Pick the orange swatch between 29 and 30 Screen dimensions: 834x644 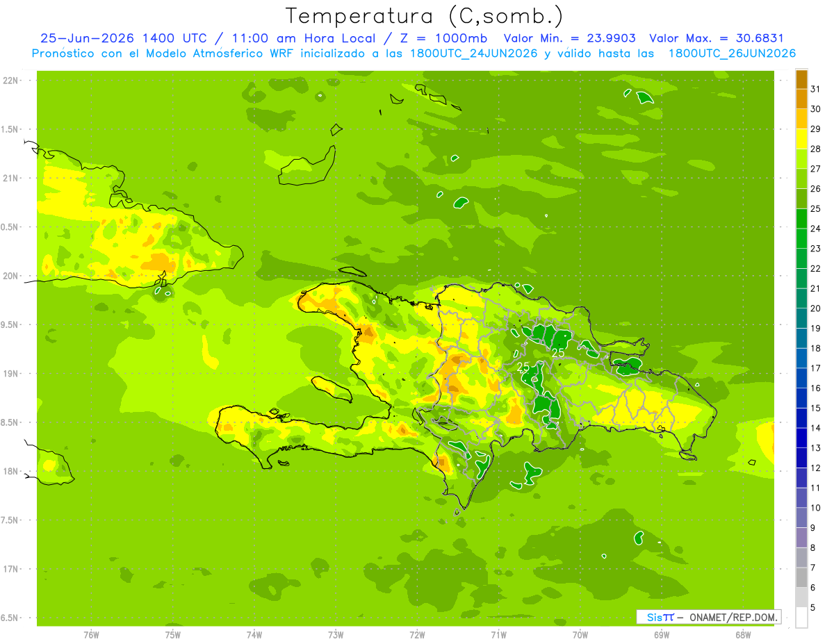pos(802,119)
